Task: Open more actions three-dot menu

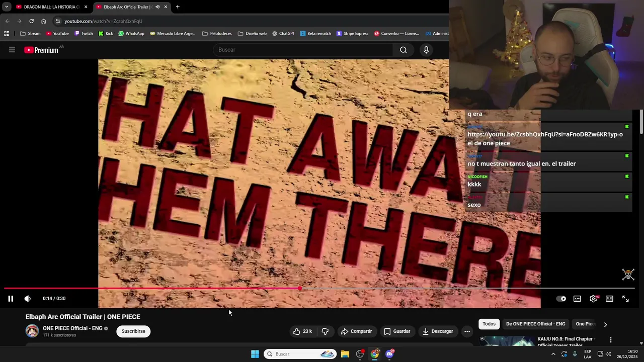Action: [467, 331]
